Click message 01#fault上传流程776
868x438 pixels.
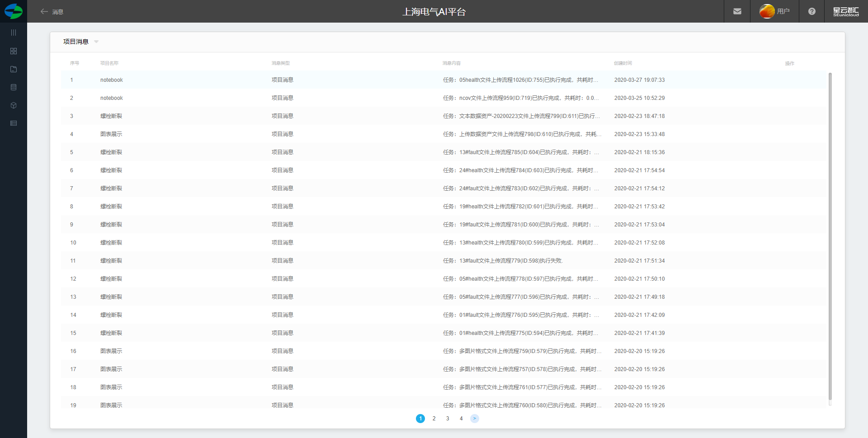click(521, 315)
